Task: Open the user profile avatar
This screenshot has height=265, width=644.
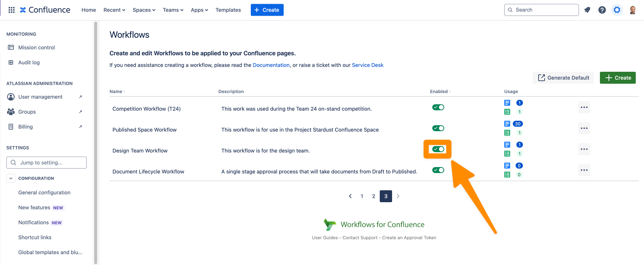Action: pyautogui.click(x=632, y=10)
